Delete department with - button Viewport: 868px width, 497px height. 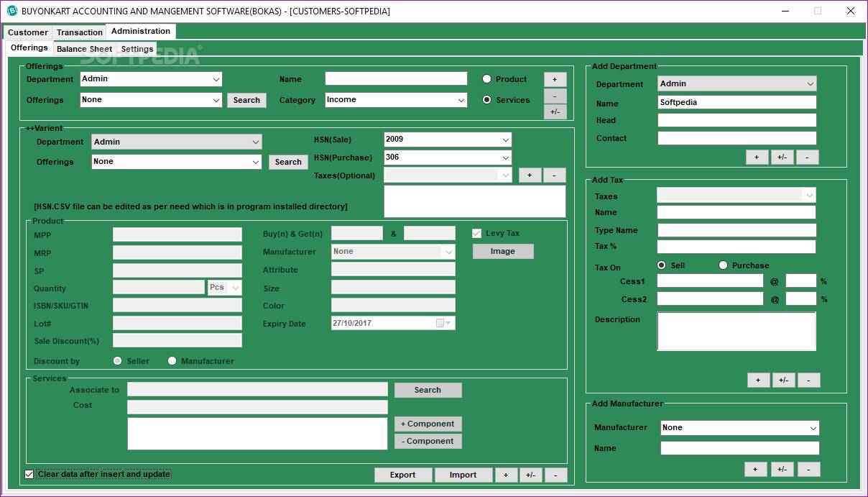[x=807, y=157]
